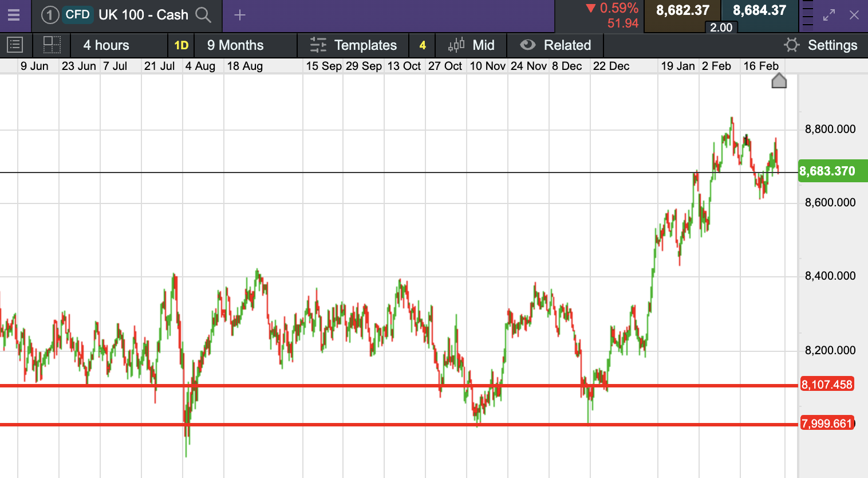This screenshot has width=868, height=478.
Task: Click the 27 Oct date label
Action: tap(445, 66)
